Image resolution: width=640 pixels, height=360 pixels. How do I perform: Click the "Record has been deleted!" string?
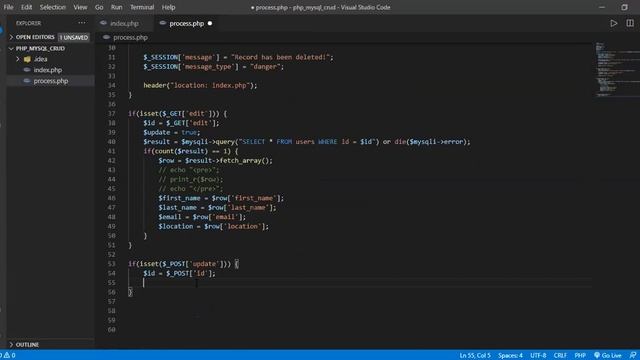point(280,57)
